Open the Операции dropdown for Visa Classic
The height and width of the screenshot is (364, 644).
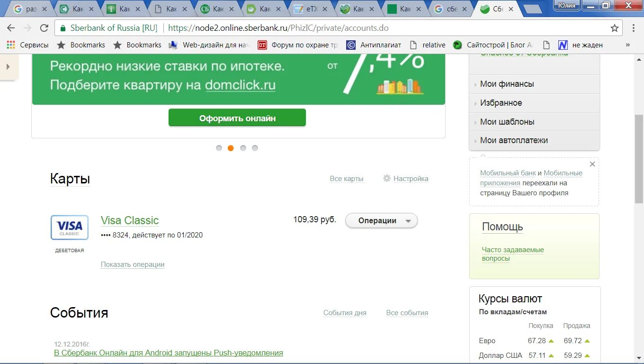pos(382,220)
